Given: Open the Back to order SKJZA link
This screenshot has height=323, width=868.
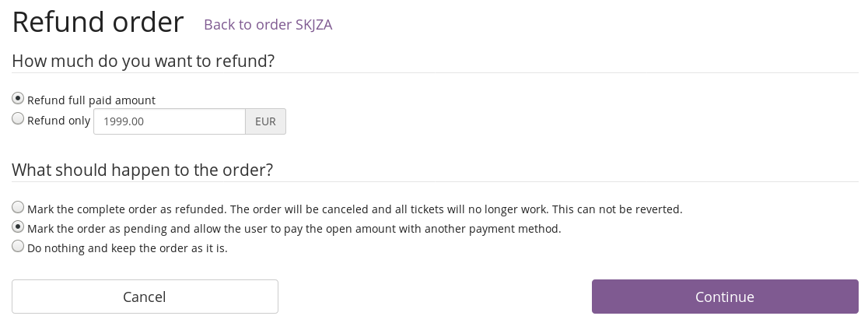Looking at the screenshot, I should point(268,24).
